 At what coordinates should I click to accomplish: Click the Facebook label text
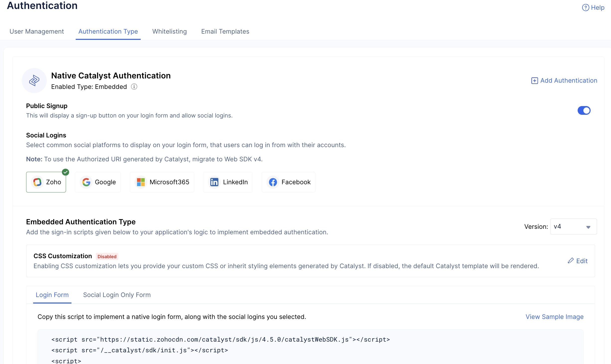click(296, 182)
